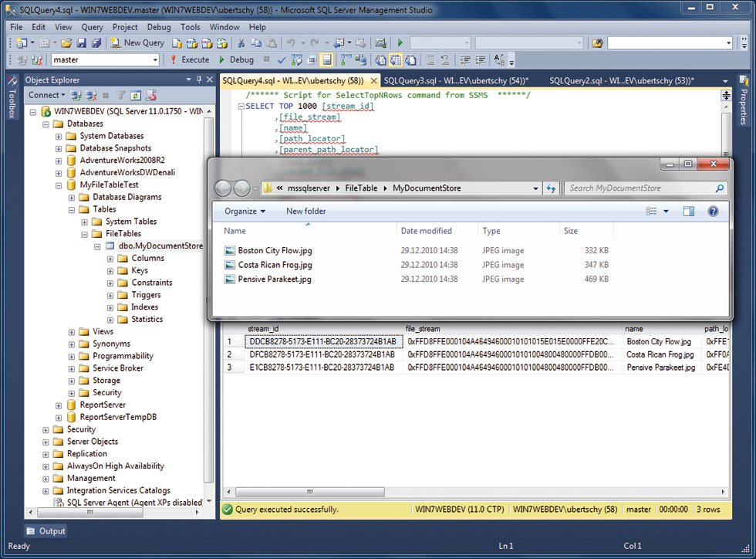756x559 pixels.
Task: Click the Find in Files icon
Action: click(x=597, y=43)
